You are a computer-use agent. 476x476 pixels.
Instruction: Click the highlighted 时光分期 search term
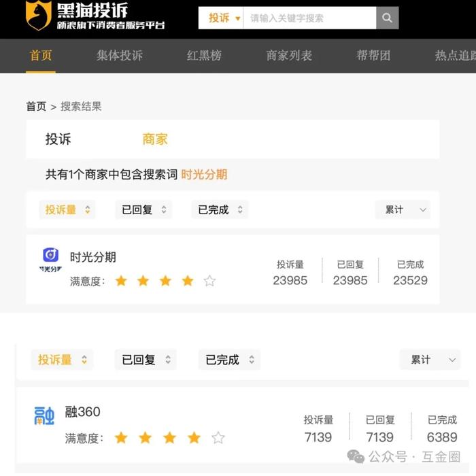pyautogui.click(x=204, y=174)
